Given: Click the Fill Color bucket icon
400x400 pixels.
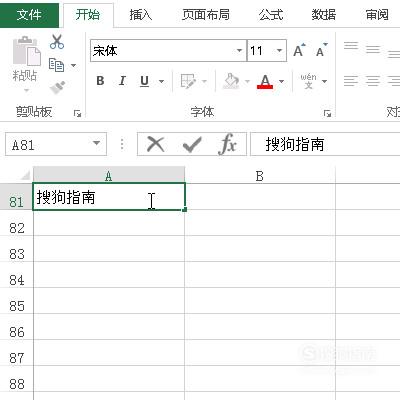Looking at the screenshot, I should 232,81.
